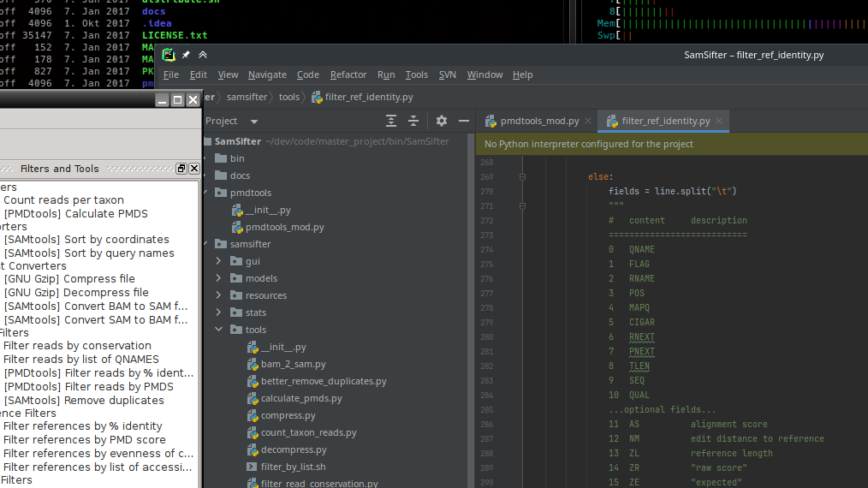868x488 pixels.
Task: Click the shade-window double chevron icon
Action: (203, 55)
